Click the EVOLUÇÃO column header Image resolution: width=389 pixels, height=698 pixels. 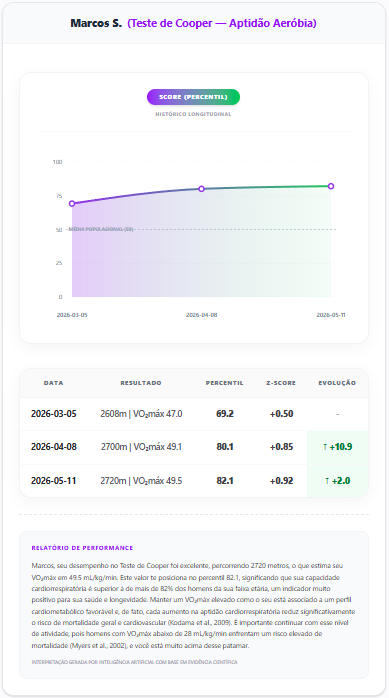point(337,383)
